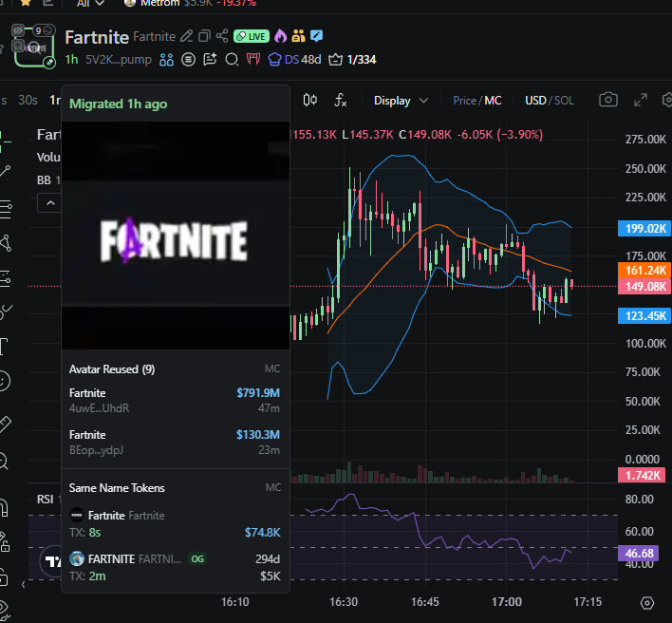
Task: Select the 30s timeframe
Action: pyautogui.click(x=28, y=101)
